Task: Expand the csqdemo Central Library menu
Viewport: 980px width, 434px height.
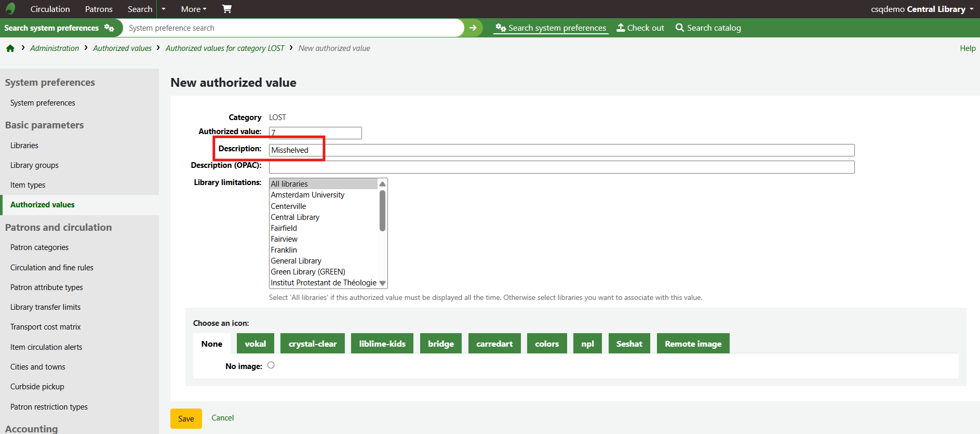Action: [x=922, y=9]
